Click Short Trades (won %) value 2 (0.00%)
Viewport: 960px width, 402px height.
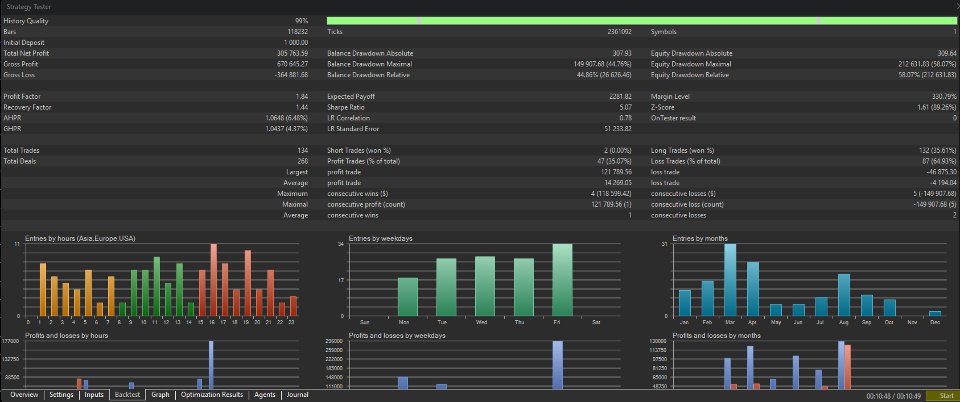pyautogui.click(x=617, y=151)
